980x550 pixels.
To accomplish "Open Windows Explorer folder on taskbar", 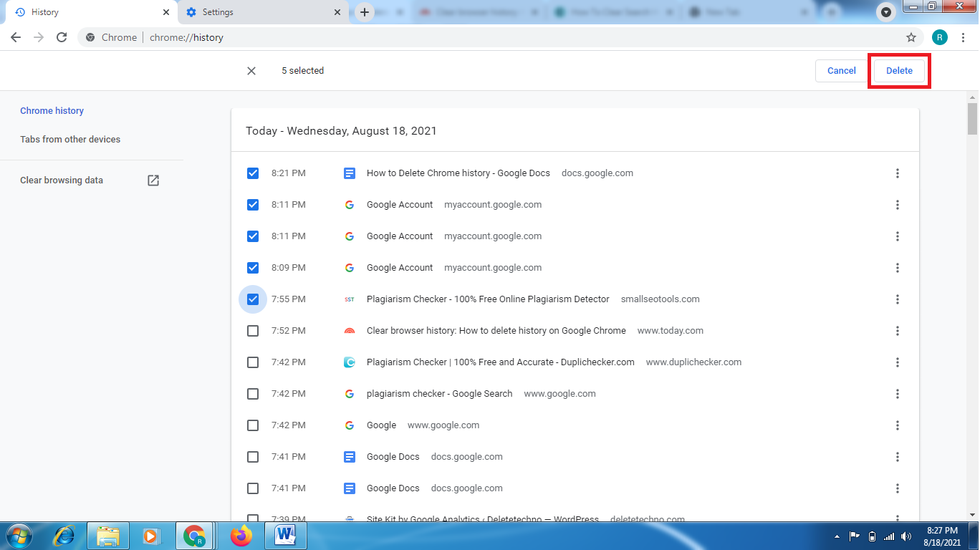I will tap(108, 536).
